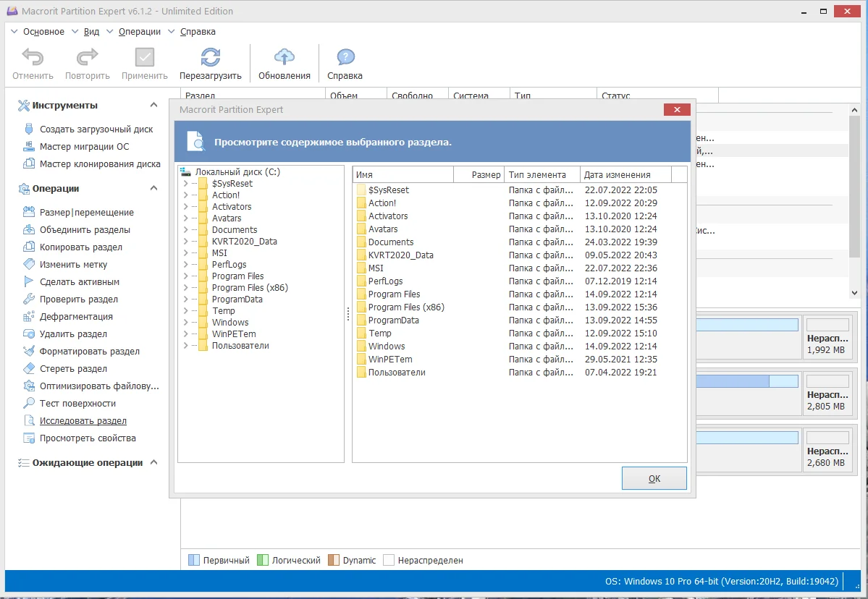
Task: Sort list by Дата изменения column header
Action: click(625, 175)
